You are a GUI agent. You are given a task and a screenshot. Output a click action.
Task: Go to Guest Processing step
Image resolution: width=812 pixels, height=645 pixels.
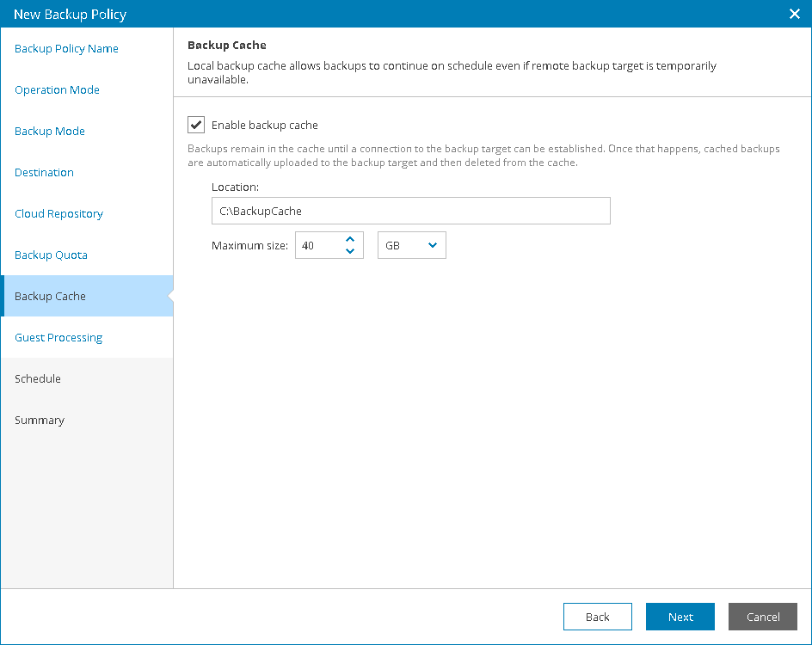coord(58,338)
